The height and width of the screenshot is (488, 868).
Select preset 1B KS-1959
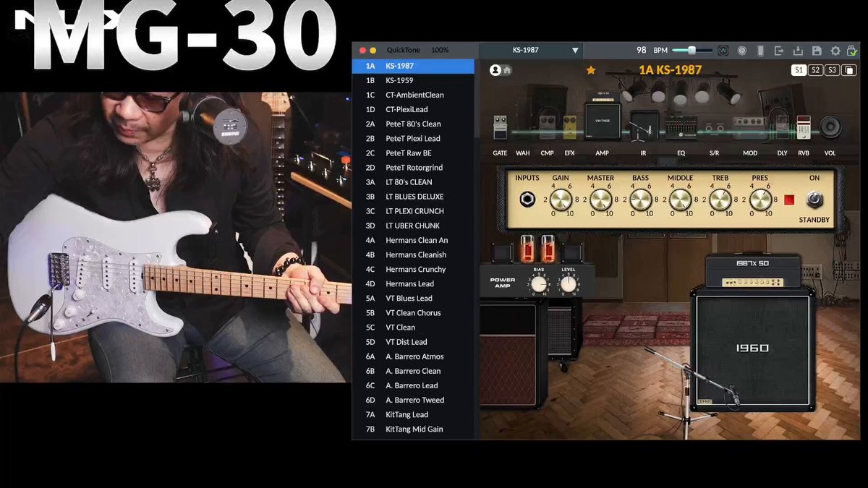(x=413, y=80)
